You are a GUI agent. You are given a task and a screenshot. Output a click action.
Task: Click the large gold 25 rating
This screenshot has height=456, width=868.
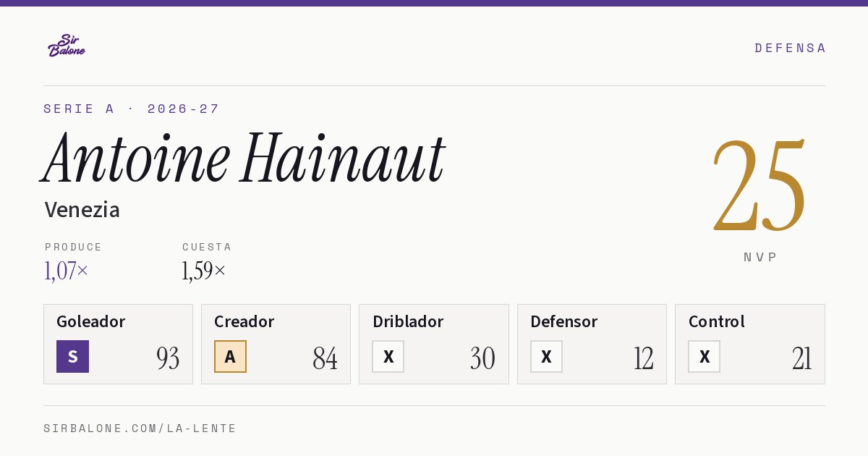coord(759,186)
